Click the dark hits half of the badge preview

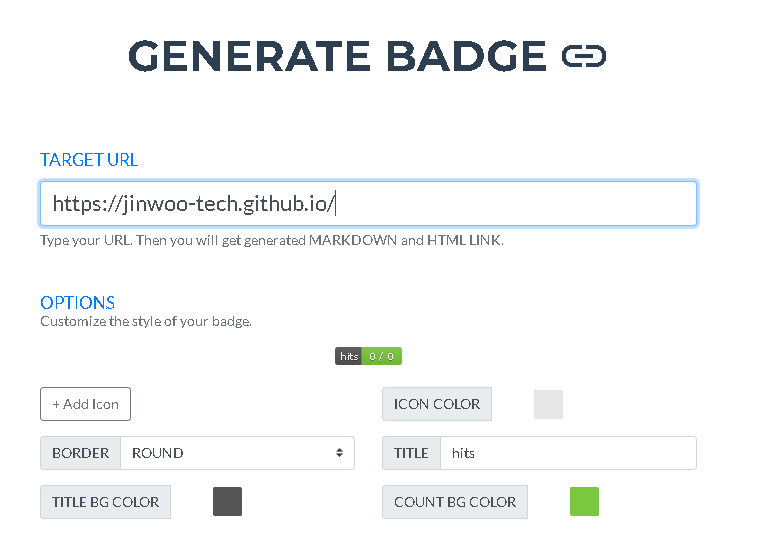point(348,356)
